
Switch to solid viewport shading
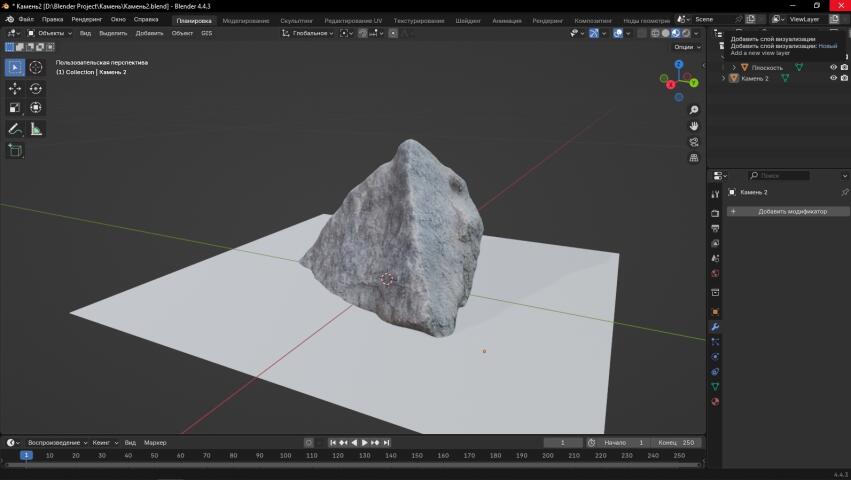click(666, 33)
